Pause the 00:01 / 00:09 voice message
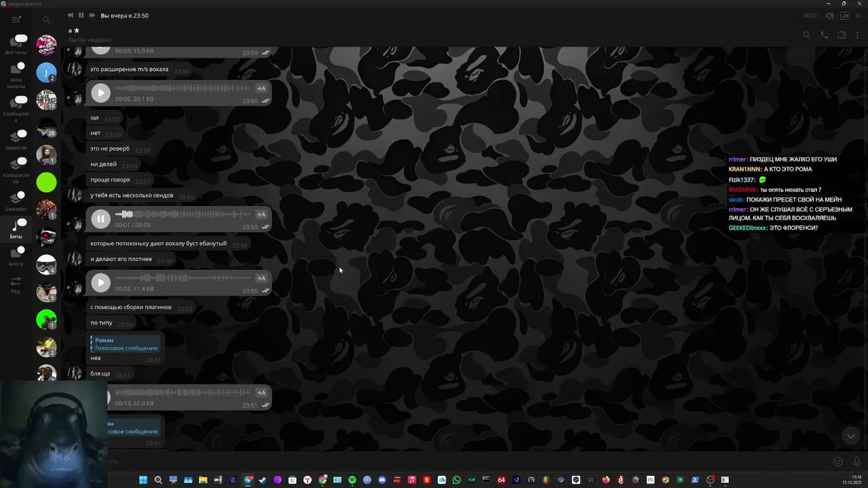 tap(100, 219)
